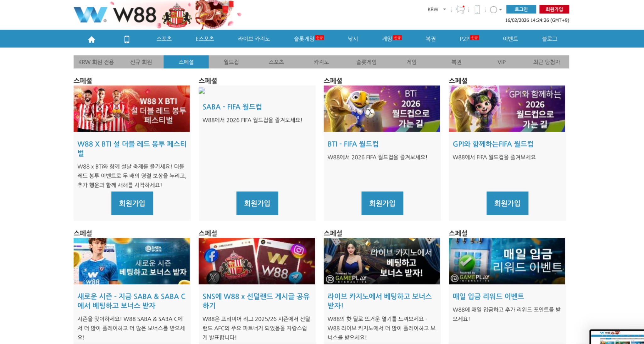Viewport: 644px width, 344px height.
Task: Click the mobile phone icon in the header
Action: click(x=477, y=10)
